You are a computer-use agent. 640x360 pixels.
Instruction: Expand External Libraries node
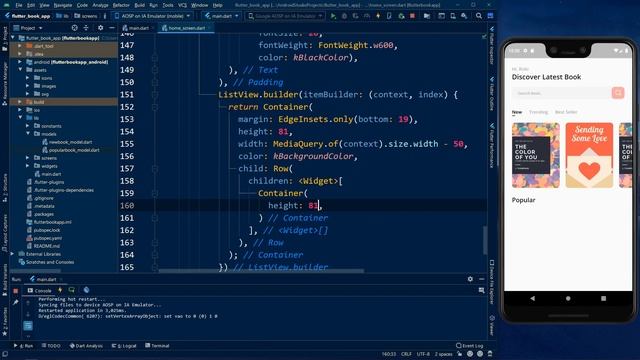pos(12,254)
